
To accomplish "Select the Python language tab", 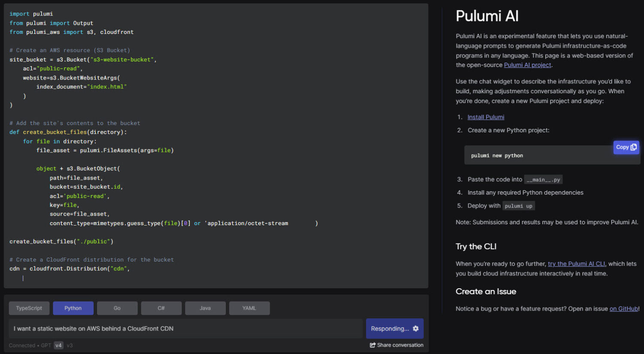I will pyautogui.click(x=73, y=308).
